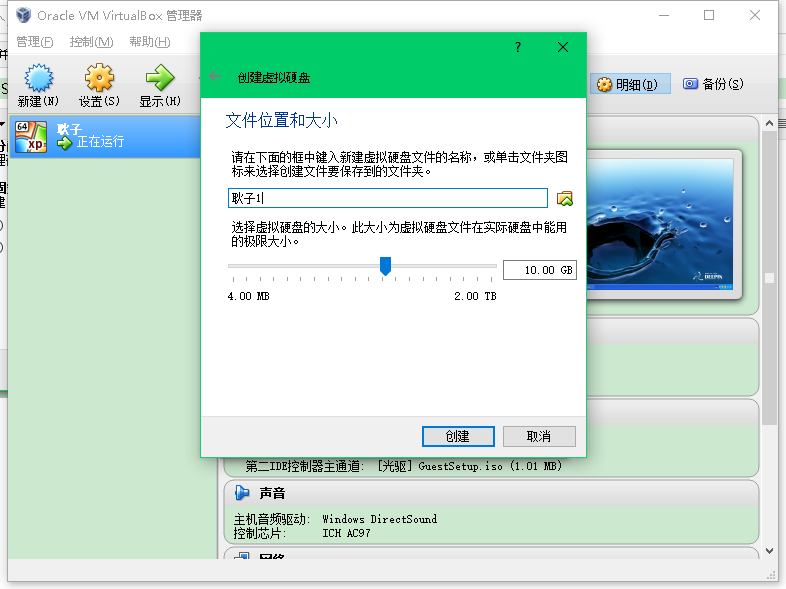Click the 4.00 MB minimum size label
The width and height of the screenshot is (786, 589).
click(249, 296)
